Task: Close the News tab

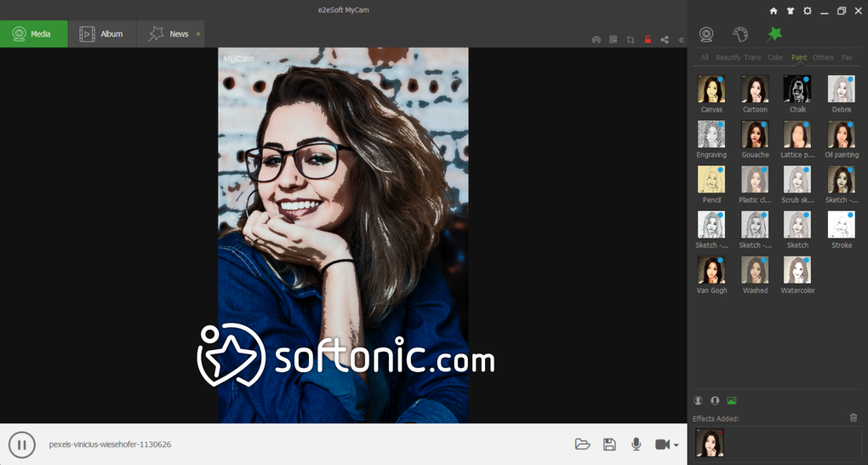Action: [198, 34]
